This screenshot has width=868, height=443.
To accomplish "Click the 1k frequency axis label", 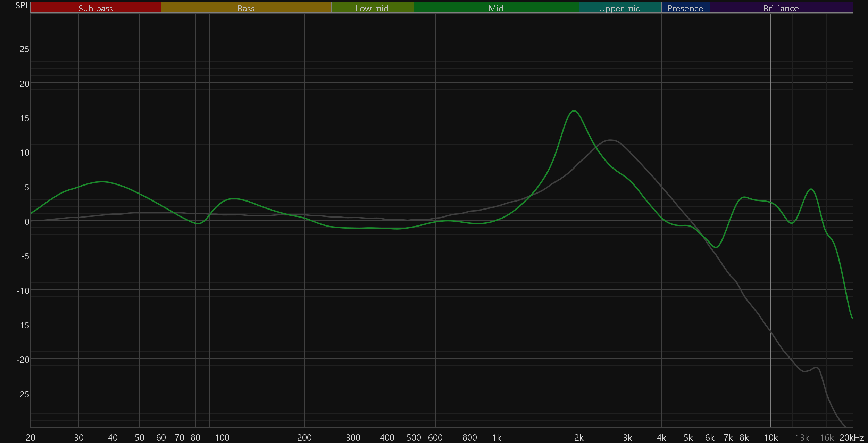I will coord(496,437).
